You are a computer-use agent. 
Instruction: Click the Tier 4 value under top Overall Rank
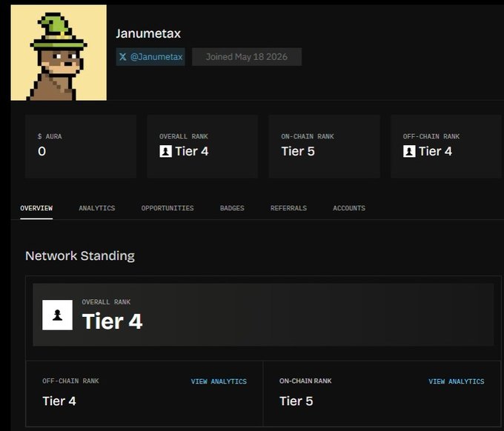(x=191, y=151)
